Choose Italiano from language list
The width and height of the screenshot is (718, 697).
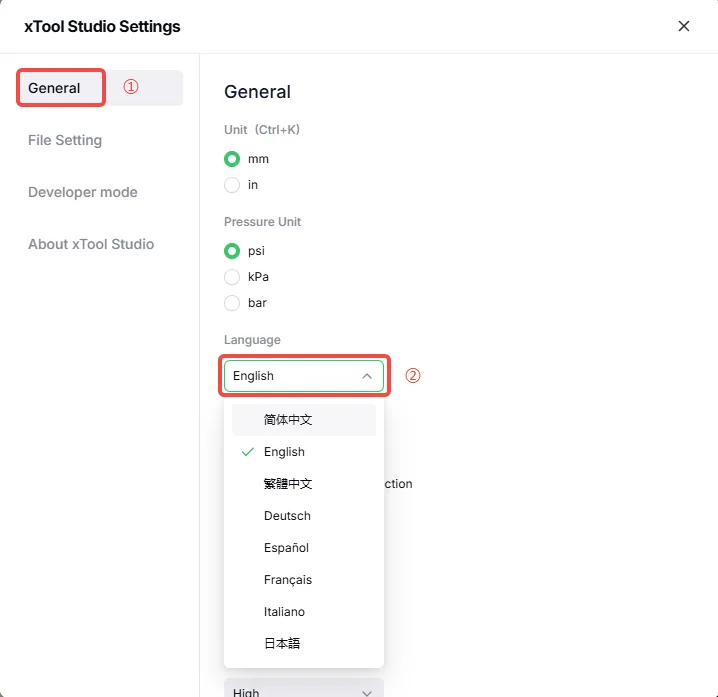click(304, 612)
